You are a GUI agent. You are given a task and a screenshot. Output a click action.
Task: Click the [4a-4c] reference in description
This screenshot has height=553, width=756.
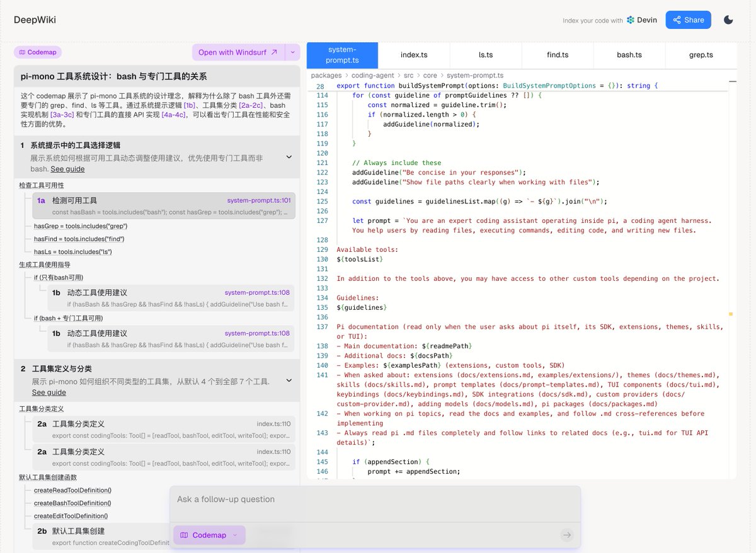click(x=173, y=115)
